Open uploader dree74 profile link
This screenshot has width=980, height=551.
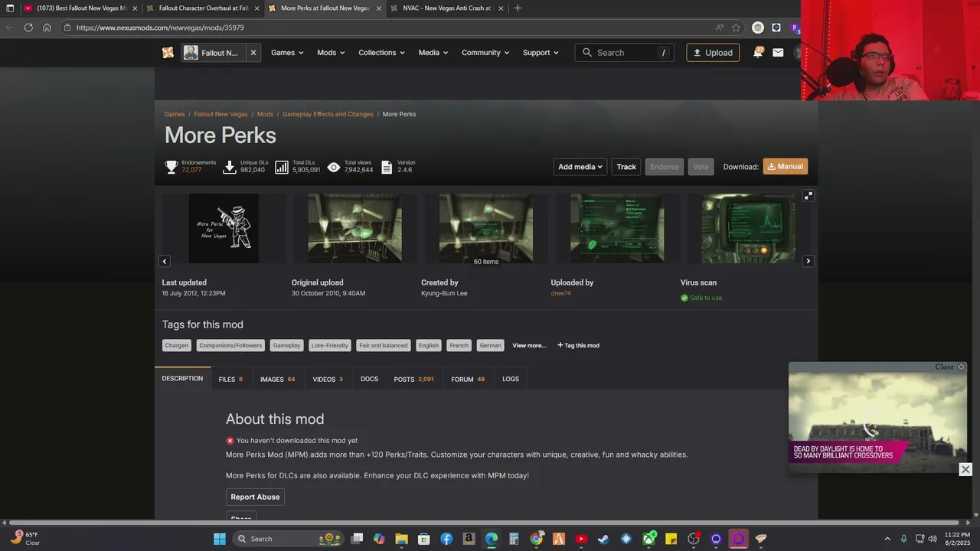click(560, 293)
